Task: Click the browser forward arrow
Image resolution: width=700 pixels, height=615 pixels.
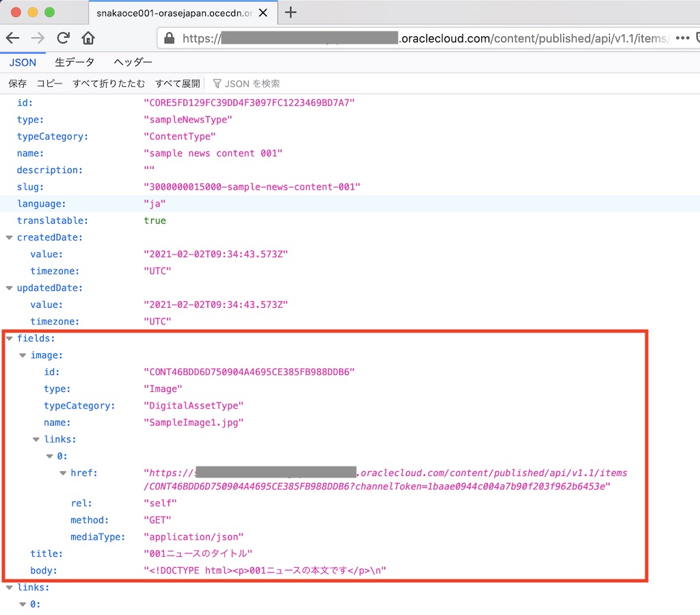Action: [38, 38]
